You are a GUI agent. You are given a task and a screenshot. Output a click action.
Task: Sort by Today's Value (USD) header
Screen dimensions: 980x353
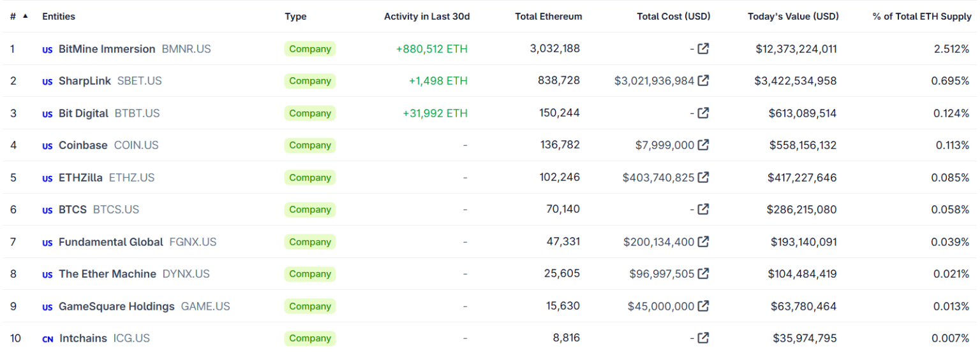pos(792,17)
